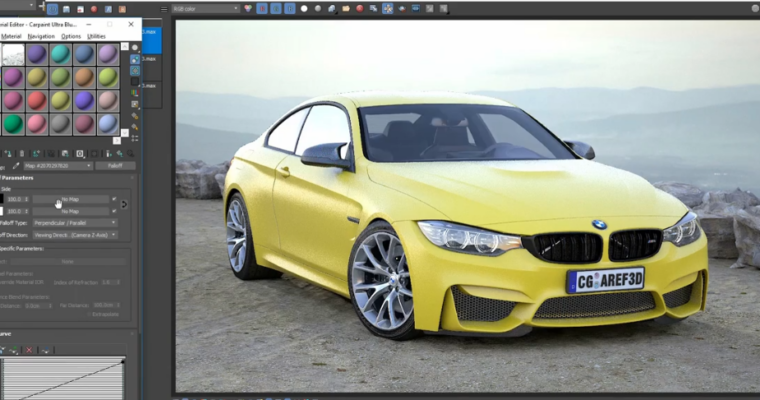Image resolution: width=760 pixels, height=400 pixels.
Task: Open the Material menu in Material Editor
Action: coord(11,36)
